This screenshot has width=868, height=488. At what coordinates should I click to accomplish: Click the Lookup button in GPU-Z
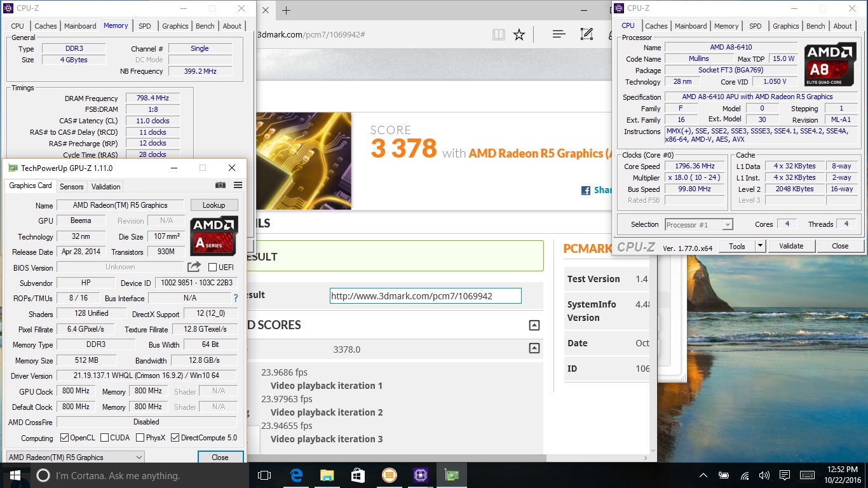point(214,205)
